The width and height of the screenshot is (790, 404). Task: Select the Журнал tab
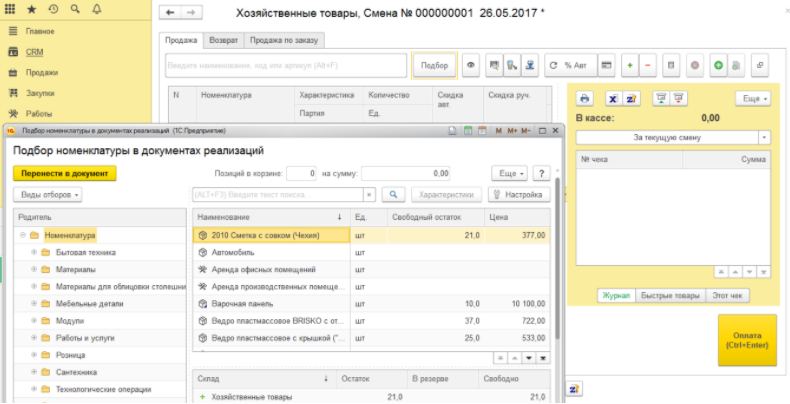click(616, 296)
